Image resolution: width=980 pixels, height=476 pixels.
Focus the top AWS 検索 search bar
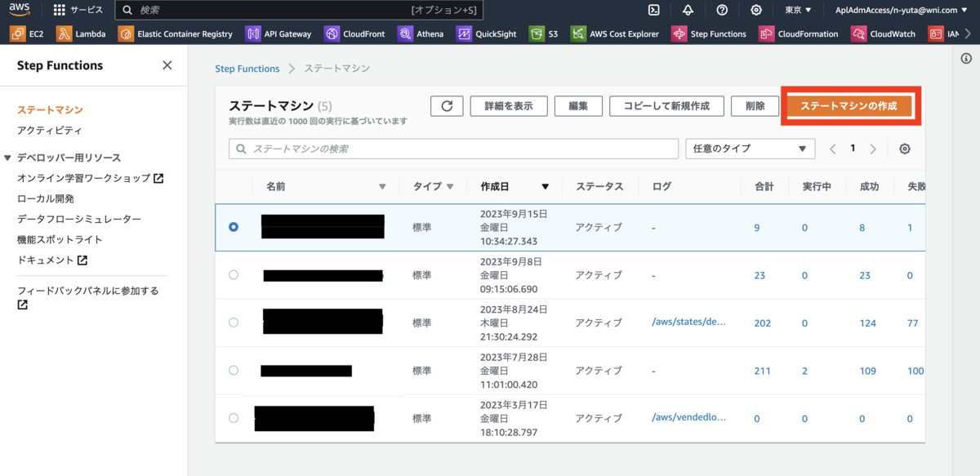300,10
